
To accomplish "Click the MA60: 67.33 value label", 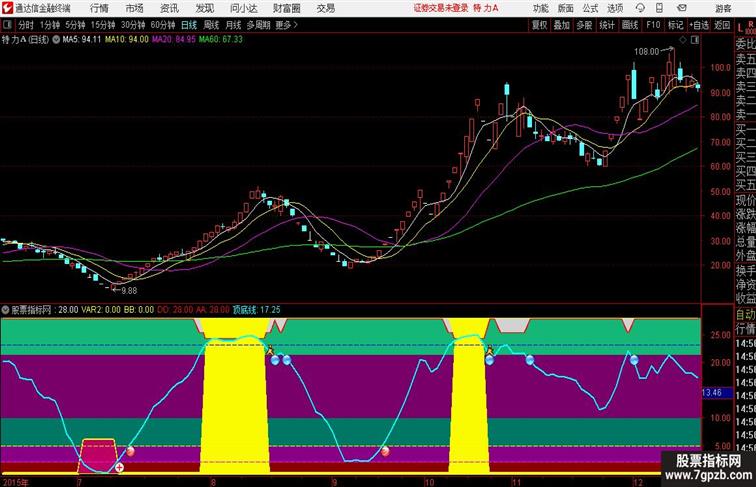I will 221,40.
